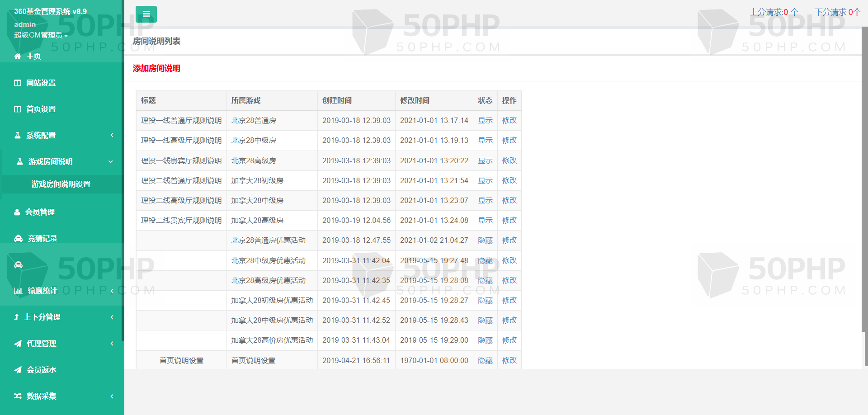Screen dimensions: 868x415
Task: Click the page's vertical scrollbar
Action: coord(864,181)
